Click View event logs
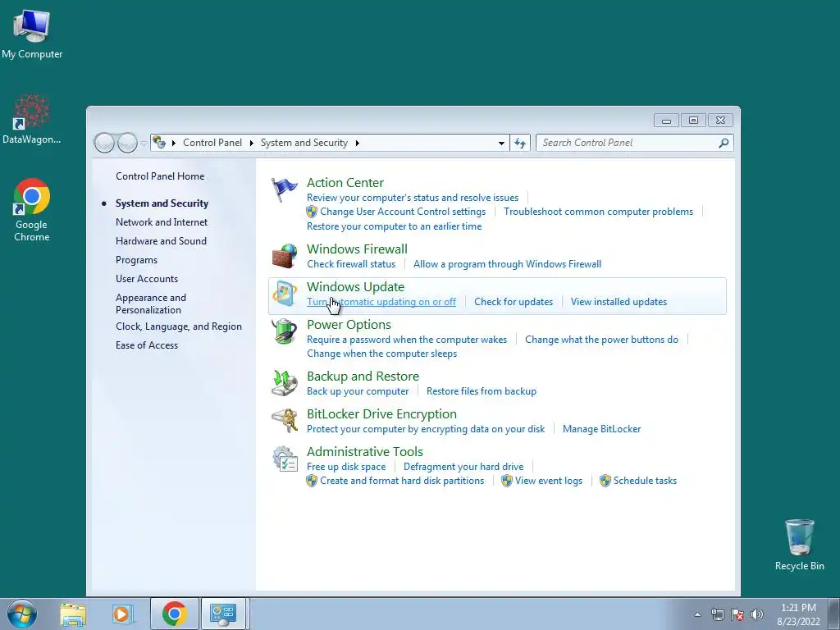Image resolution: width=840 pixels, height=630 pixels. [x=549, y=481]
